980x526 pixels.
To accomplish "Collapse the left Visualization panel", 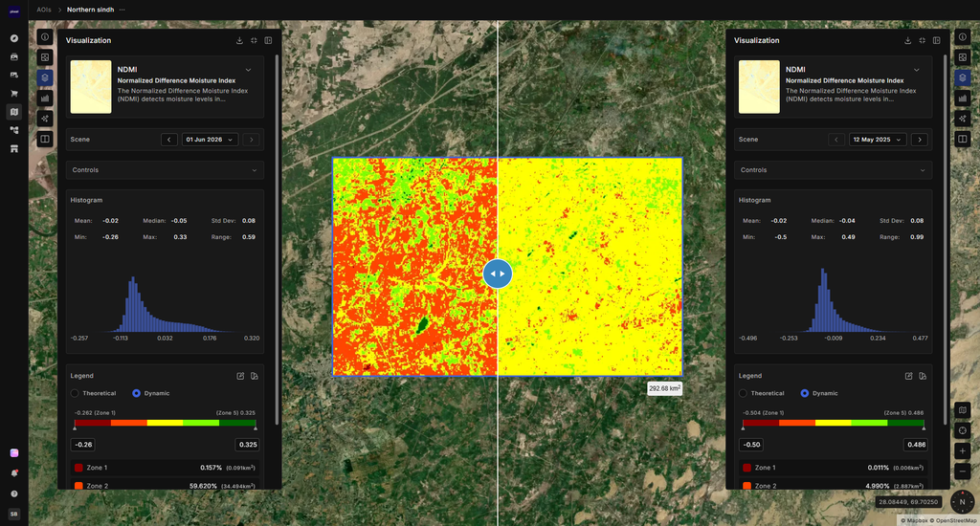I will 254,40.
